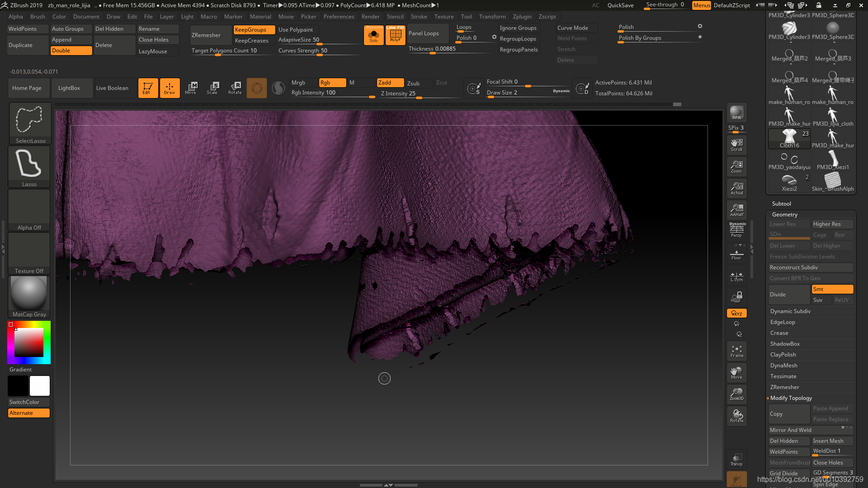Expand the DynaMesh section

pos(783,366)
